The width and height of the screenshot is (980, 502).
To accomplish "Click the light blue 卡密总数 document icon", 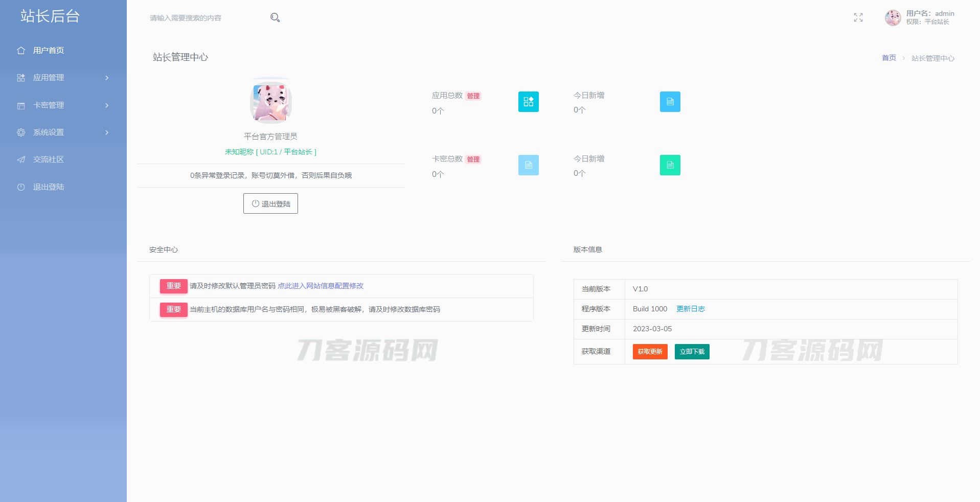I will [x=528, y=165].
